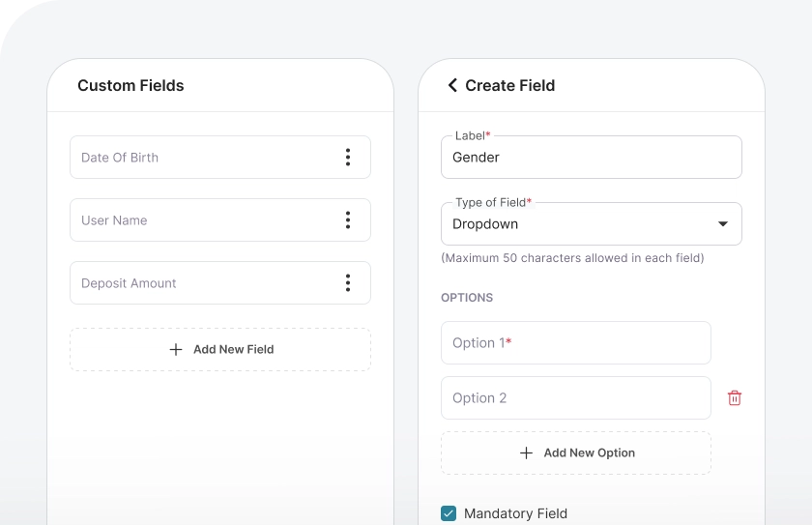Click the plus icon beside Add New Option
The height and width of the screenshot is (525, 812).
[526, 452]
